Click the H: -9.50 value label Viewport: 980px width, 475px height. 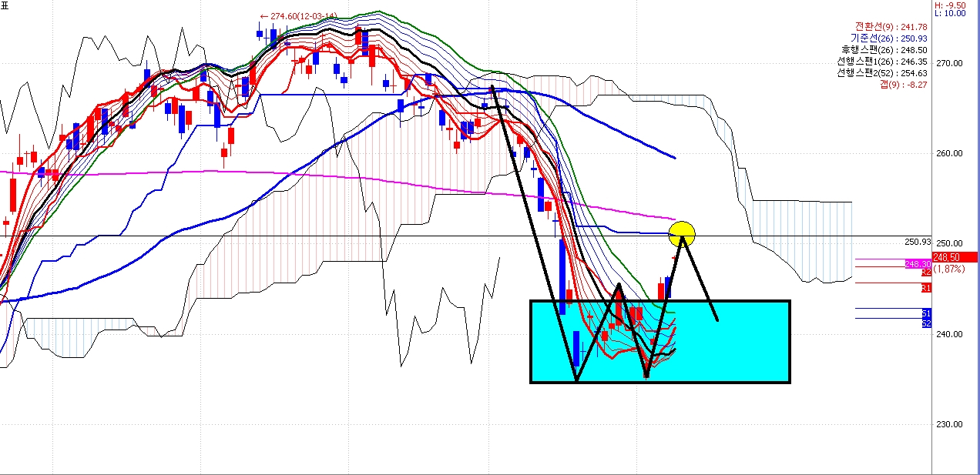coord(956,5)
